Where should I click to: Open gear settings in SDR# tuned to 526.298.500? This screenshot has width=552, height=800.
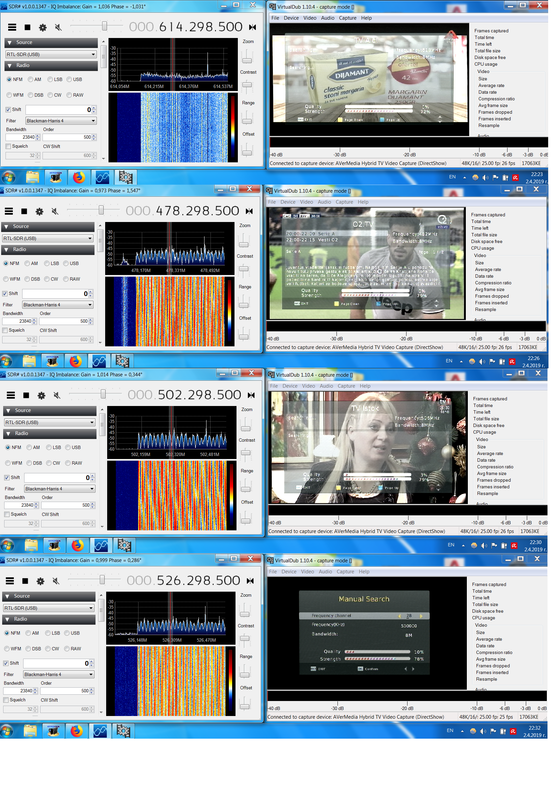pos(40,581)
